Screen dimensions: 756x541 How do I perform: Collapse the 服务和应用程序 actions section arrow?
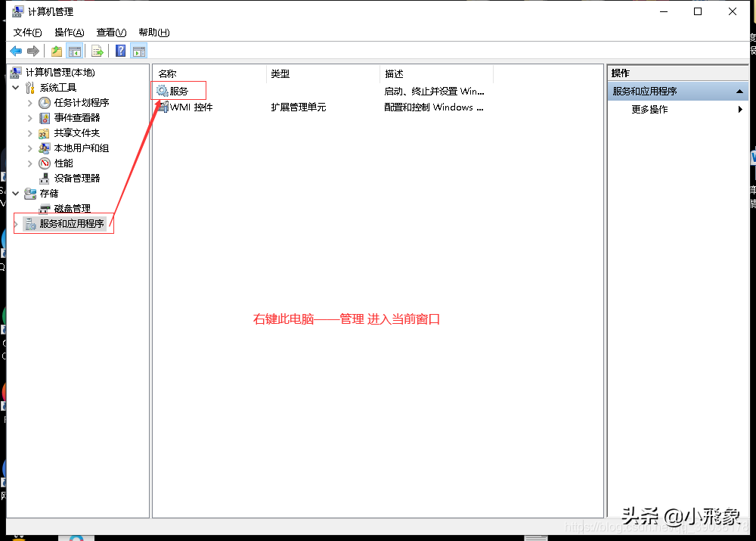coord(739,92)
